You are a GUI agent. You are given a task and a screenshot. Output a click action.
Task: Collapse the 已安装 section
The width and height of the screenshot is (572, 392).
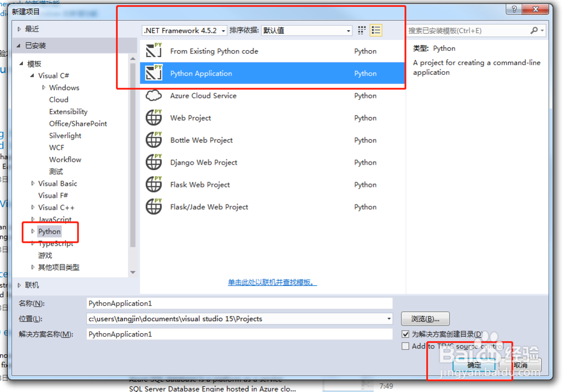tap(19, 46)
